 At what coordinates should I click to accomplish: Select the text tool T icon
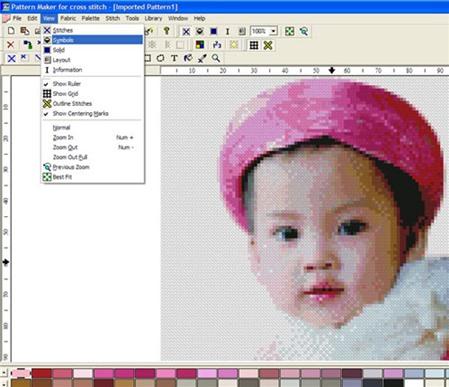coord(174,58)
